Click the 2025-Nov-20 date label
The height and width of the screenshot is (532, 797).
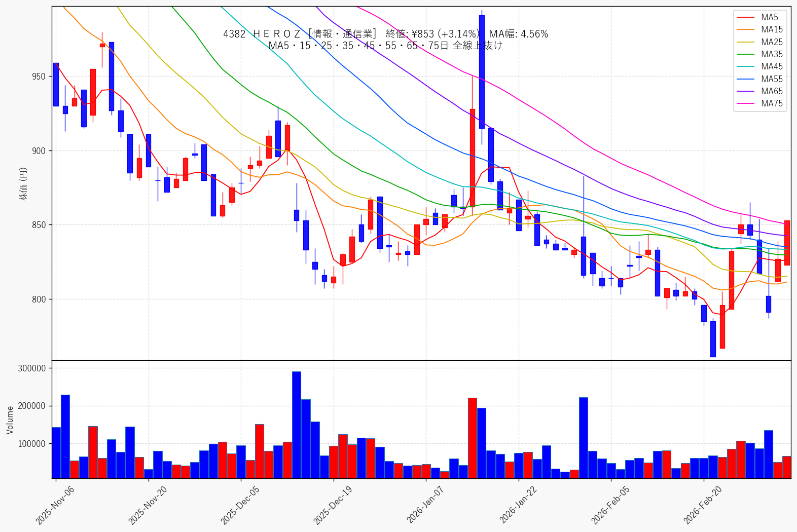pyautogui.click(x=148, y=505)
